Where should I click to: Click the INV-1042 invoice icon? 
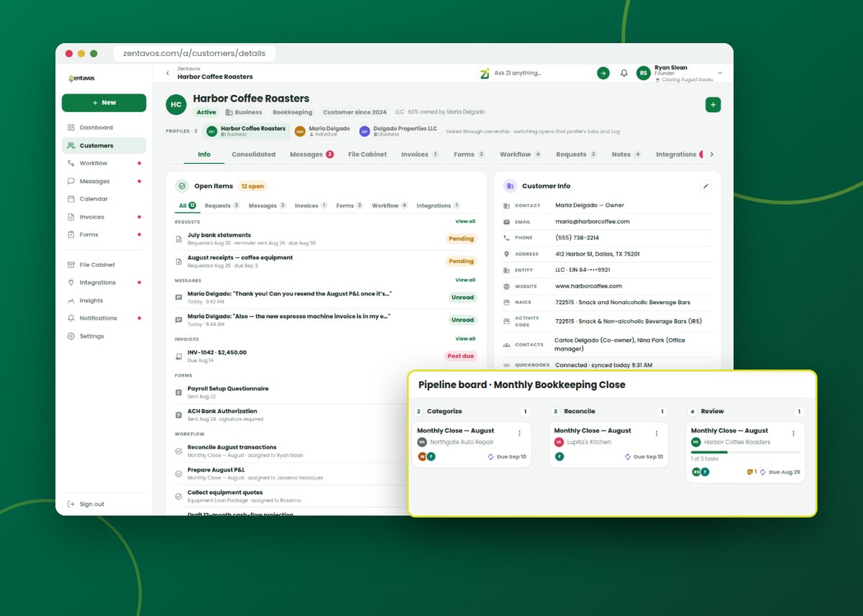(x=179, y=356)
